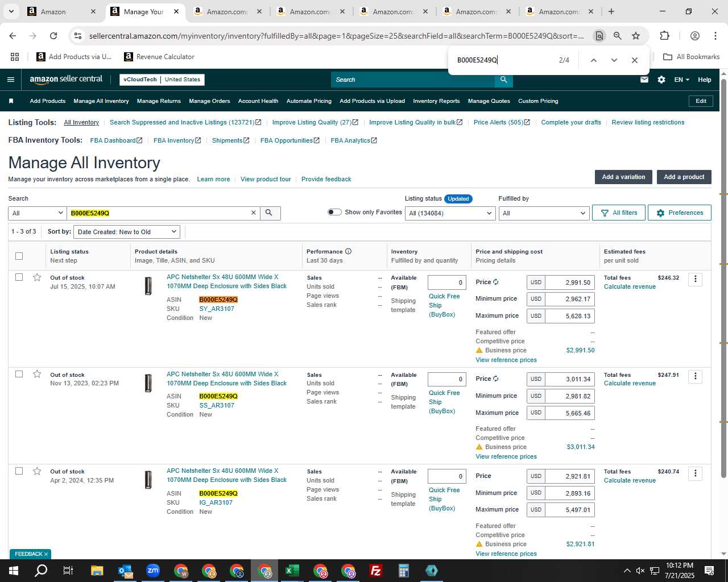Open the mail messages icon

(x=644, y=80)
